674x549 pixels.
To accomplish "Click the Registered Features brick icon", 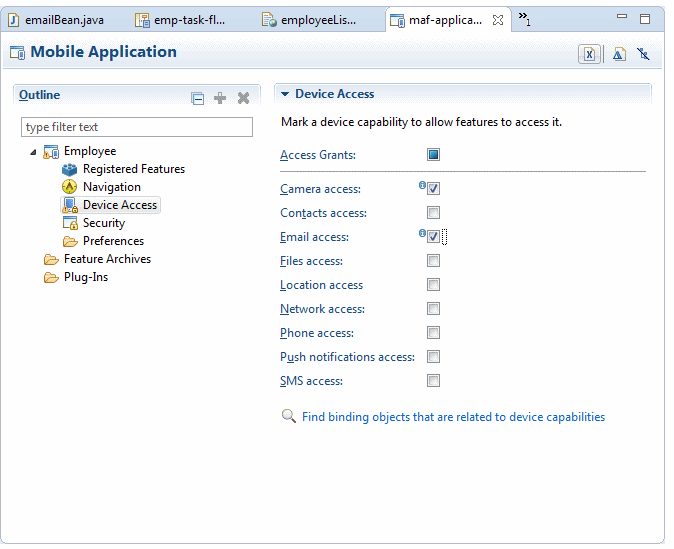I will point(69,169).
